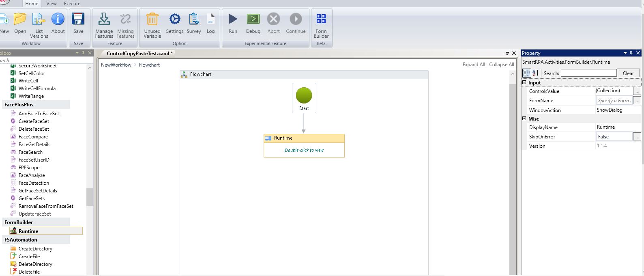Click the property Search input field
Viewport: 644px width, 276px height.
click(588, 73)
